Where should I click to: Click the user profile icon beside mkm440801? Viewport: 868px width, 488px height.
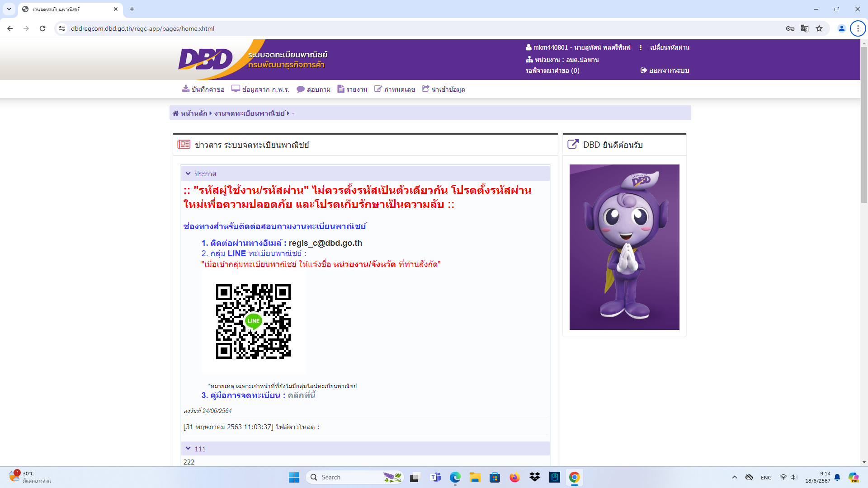click(x=528, y=47)
